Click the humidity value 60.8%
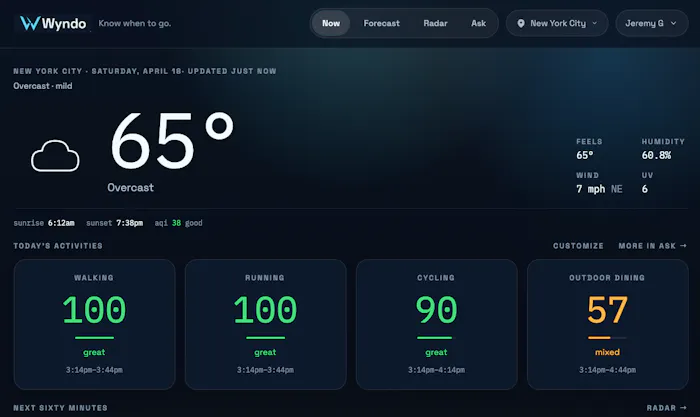The image size is (700, 417). pos(656,155)
